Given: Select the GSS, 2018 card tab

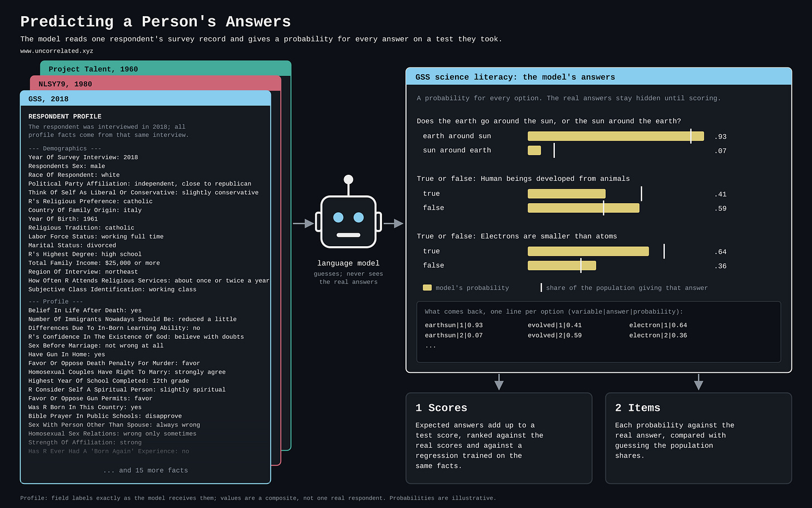Looking at the screenshot, I should point(146,98).
